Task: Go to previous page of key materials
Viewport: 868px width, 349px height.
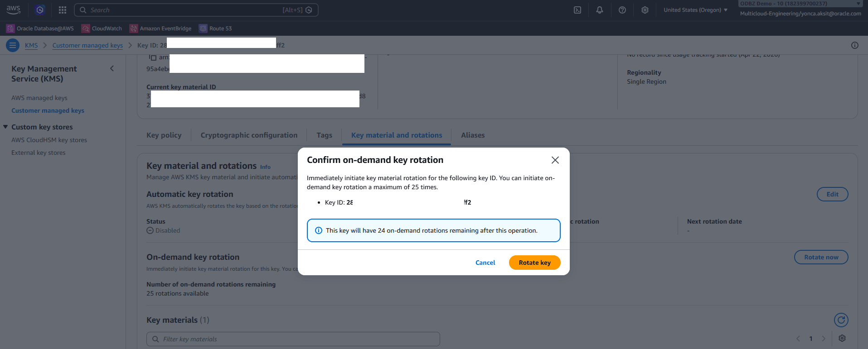Action: click(x=798, y=339)
